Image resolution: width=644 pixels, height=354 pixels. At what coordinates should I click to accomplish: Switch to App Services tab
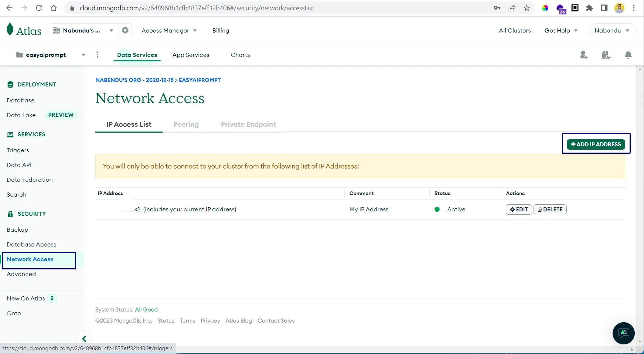point(191,55)
